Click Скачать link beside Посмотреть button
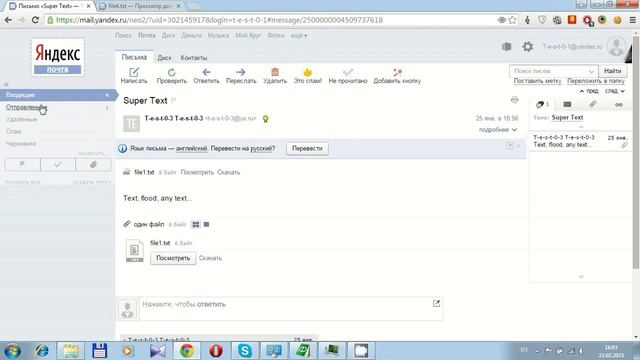The height and width of the screenshot is (360, 640). pyautogui.click(x=211, y=258)
